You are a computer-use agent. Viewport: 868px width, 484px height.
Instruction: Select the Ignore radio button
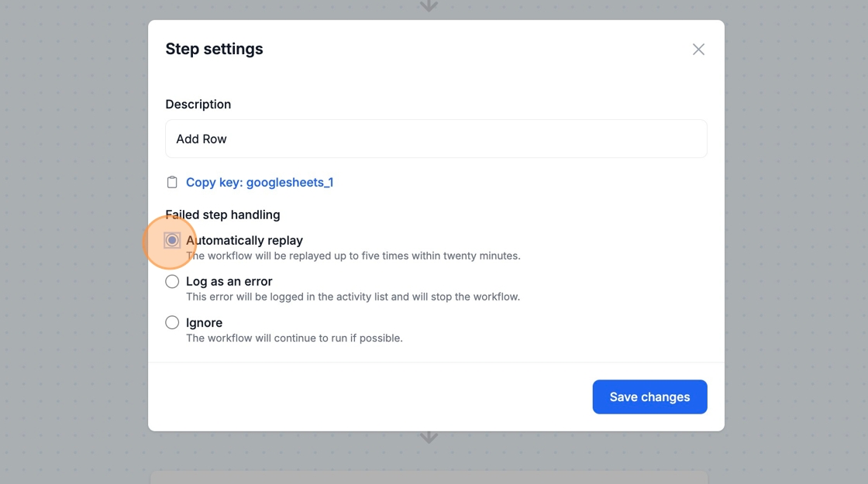click(x=172, y=323)
